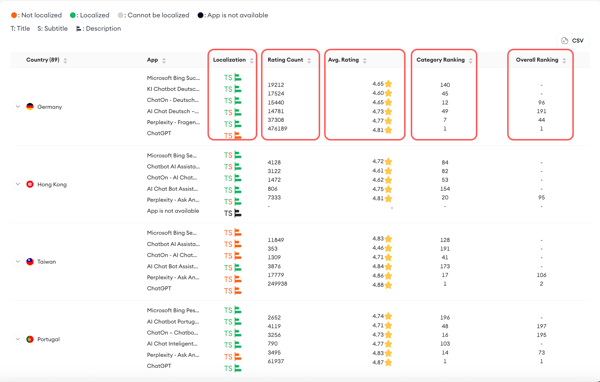Viewport: 600px width, 382px height.
Task: Sort by Avg. Rating column arrows
Action: (365, 60)
